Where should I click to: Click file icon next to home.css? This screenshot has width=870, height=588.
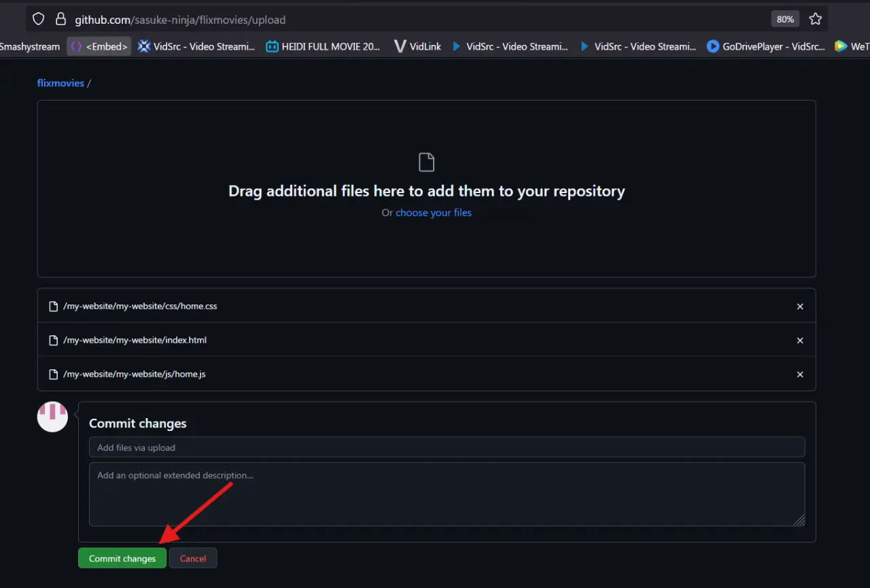pyautogui.click(x=54, y=307)
